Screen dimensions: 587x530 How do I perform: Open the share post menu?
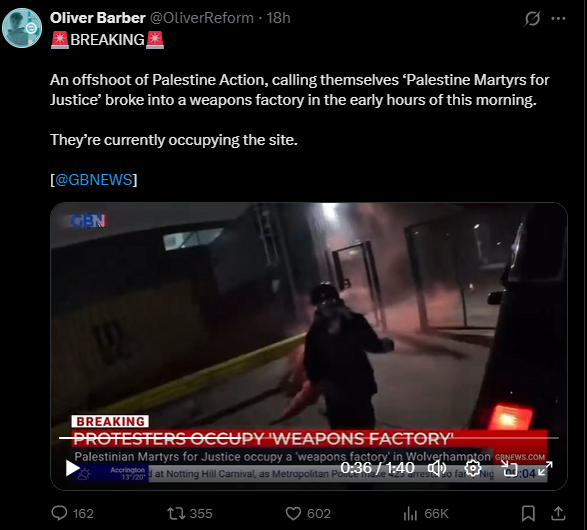coord(558,513)
